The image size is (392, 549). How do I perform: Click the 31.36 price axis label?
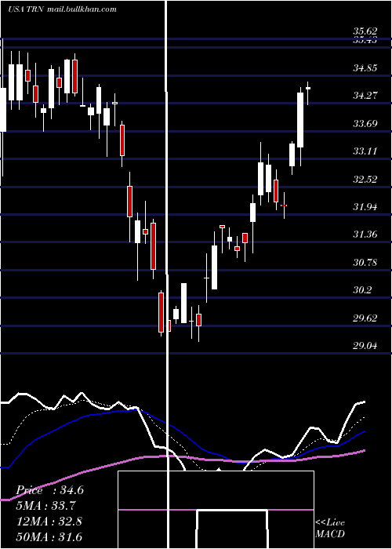coord(365,235)
